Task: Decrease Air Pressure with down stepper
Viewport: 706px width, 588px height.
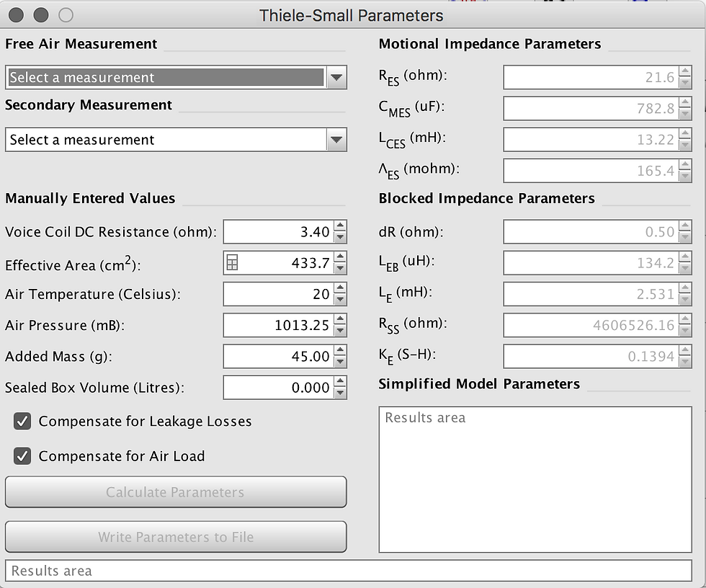Action: 340,331
